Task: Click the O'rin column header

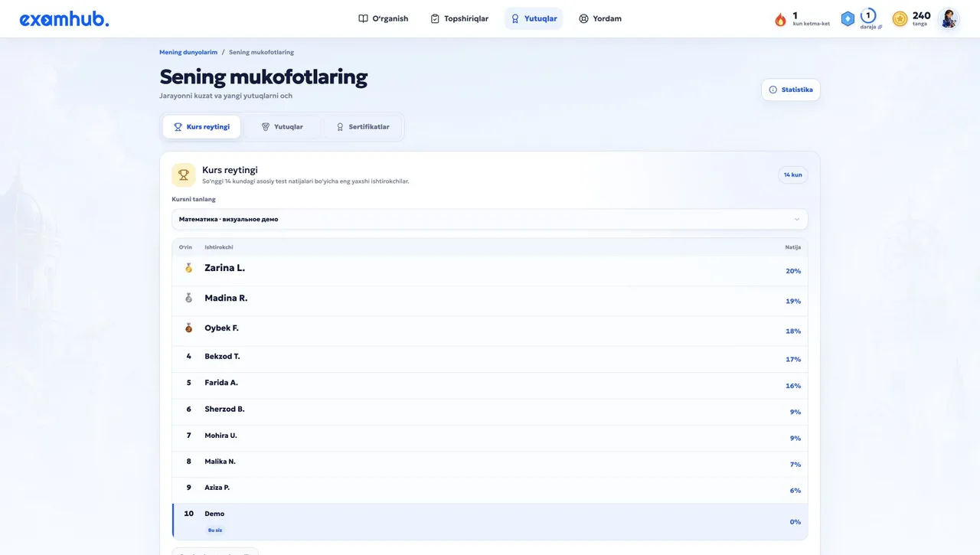Action: 185,247
